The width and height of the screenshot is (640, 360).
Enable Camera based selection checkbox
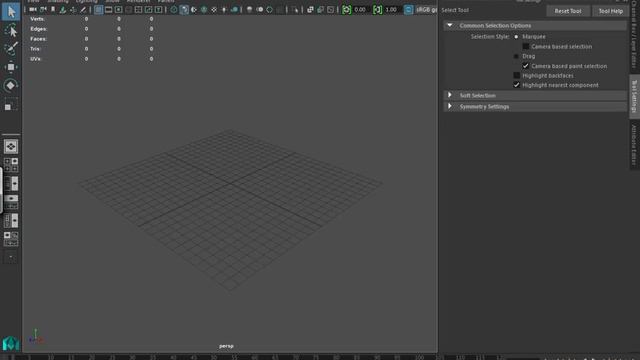coord(526,47)
